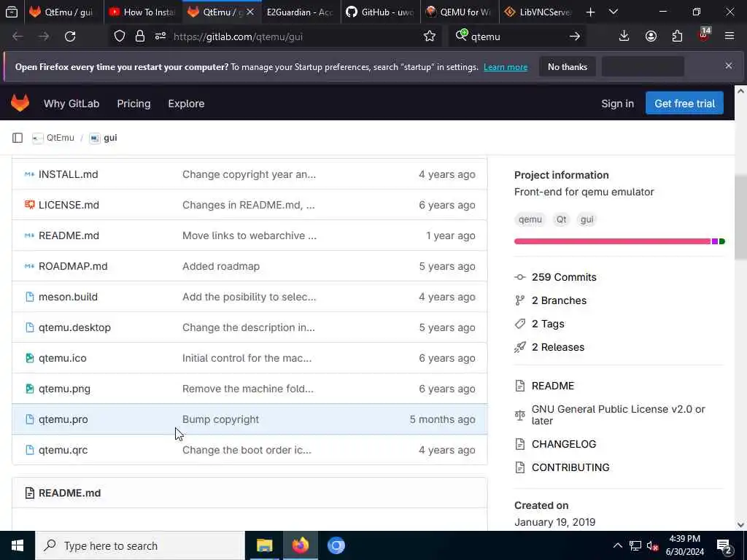Open the qtemu.pro file
This screenshot has width=747, height=560.
click(x=63, y=419)
